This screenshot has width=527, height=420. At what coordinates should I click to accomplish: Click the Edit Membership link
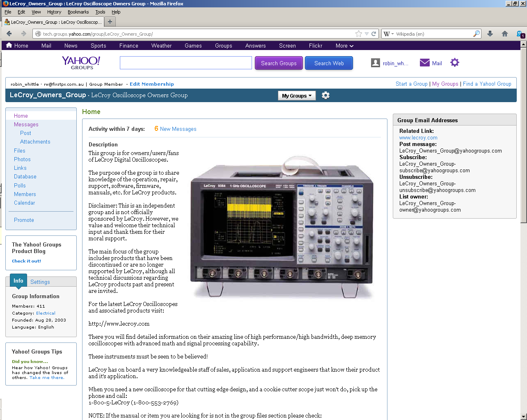[152, 84]
